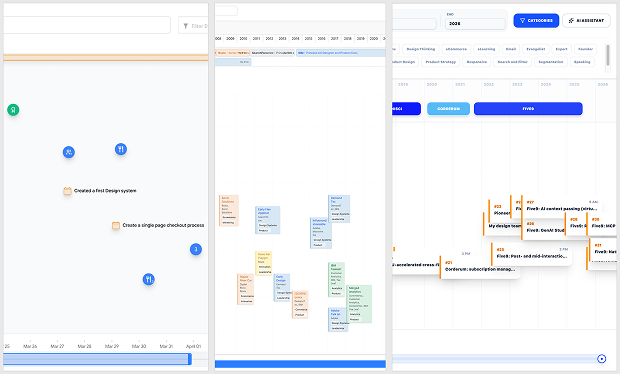This screenshot has height=374, width=620.
Task: Click the circular target handle at slider end
Action: tap(602, 359)
